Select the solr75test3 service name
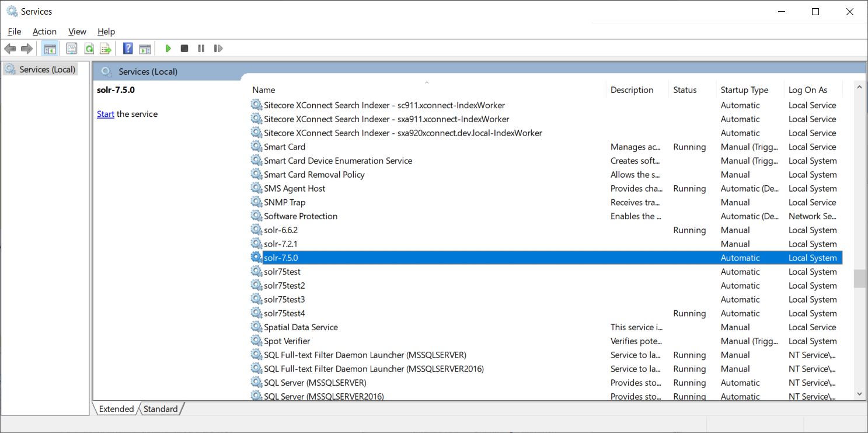The image size is (868, 433). (284, 300)
